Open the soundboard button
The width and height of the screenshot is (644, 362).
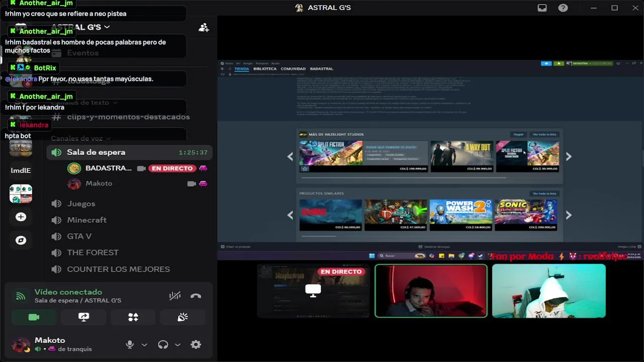point(183,317)
